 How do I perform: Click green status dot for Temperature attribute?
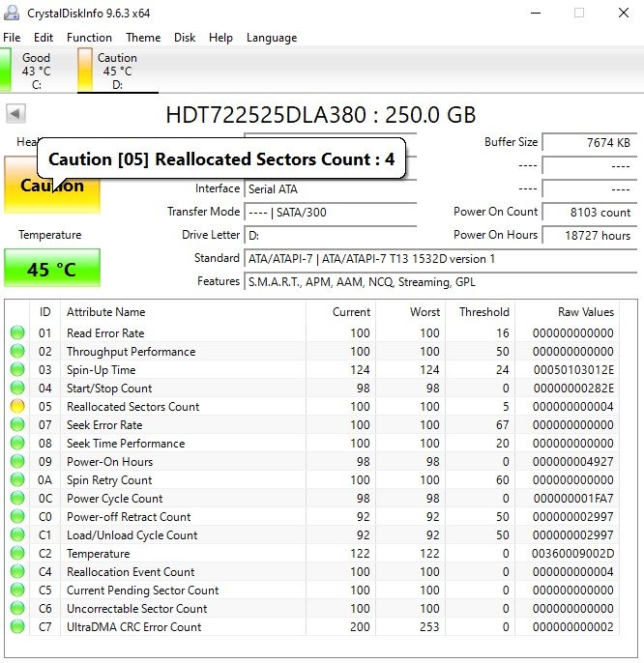[x=17, y=553]
